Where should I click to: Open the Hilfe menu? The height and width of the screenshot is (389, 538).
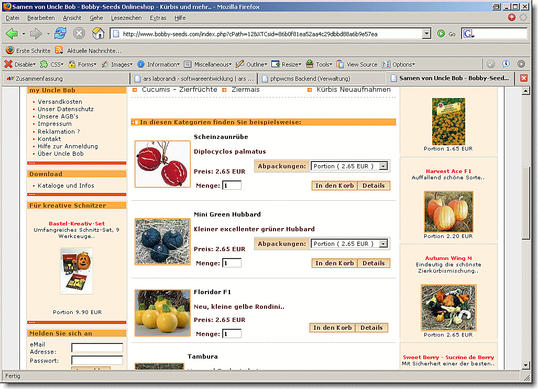180,18
